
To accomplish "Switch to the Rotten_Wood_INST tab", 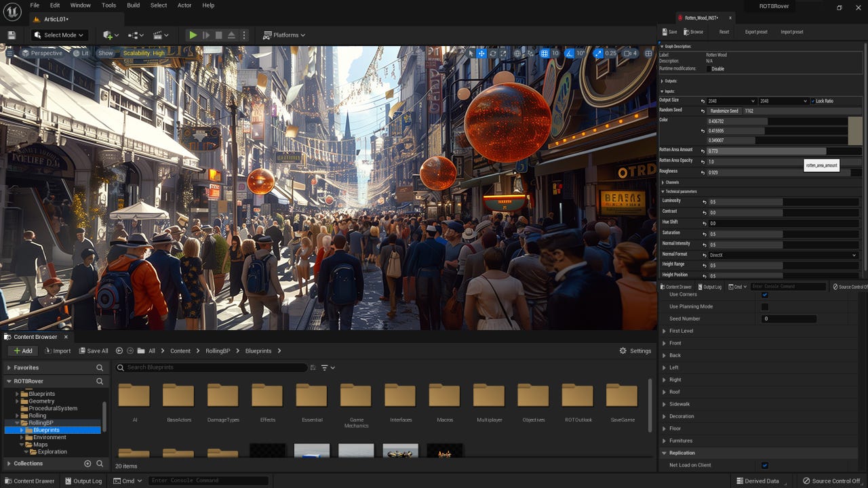I will (x=701, y=18).
